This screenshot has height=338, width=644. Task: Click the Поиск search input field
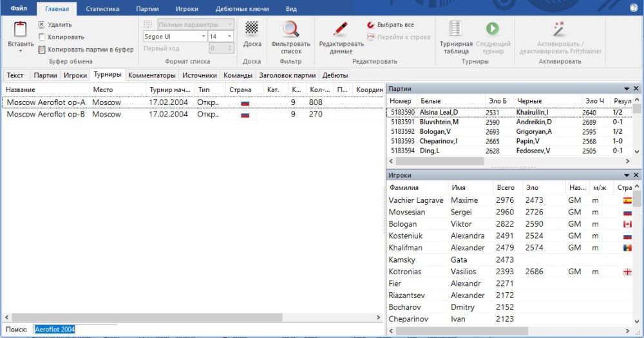[x=75, y=330]
